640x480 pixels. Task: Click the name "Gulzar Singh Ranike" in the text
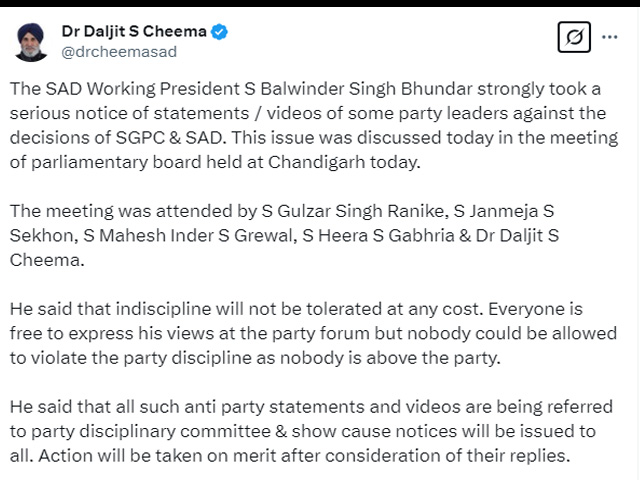(360, 211)
